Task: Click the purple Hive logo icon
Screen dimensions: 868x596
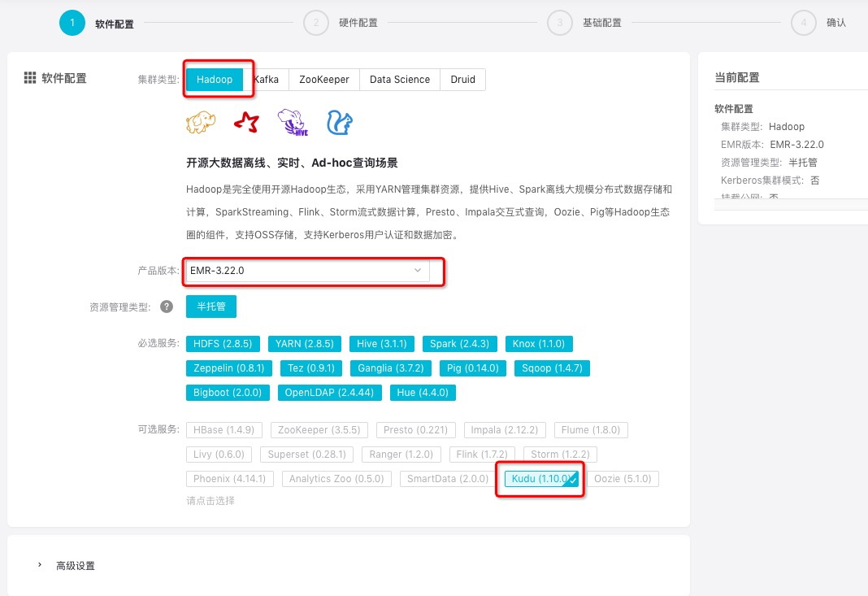Action: point(293,123)
